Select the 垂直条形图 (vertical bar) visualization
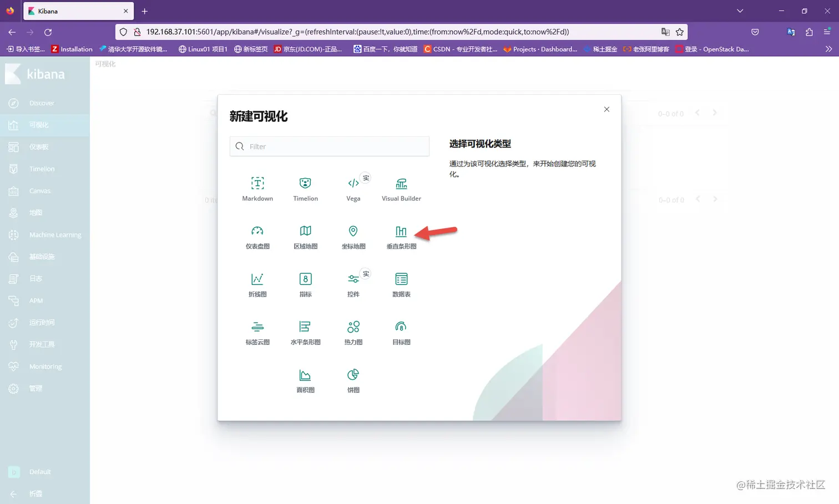Image resolution: width=839 pixels, height=504 pixels. click(x=401, y=237)
